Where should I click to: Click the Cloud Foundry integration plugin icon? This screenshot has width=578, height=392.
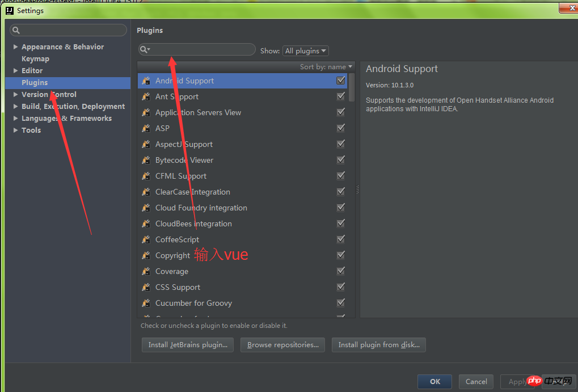click(146, 208)
